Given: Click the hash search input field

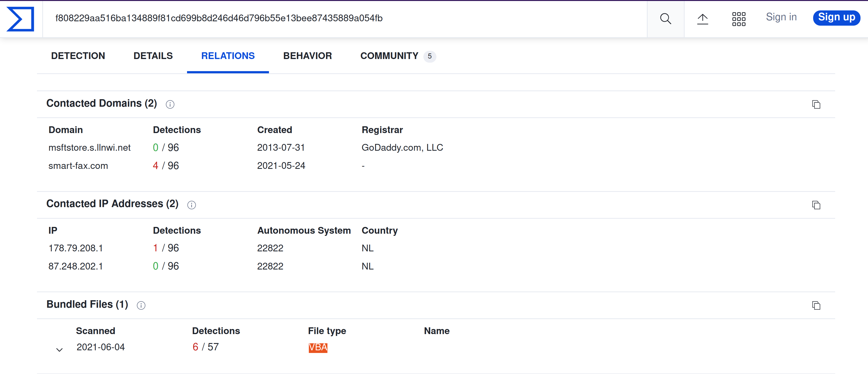Looking at the screenshot, I should tap(337, 18).
